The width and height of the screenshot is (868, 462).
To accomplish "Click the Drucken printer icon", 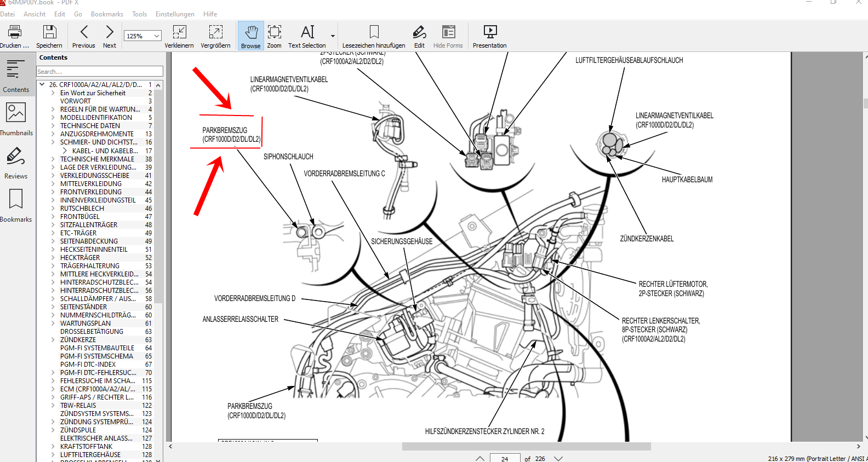I will pos(14,32).
